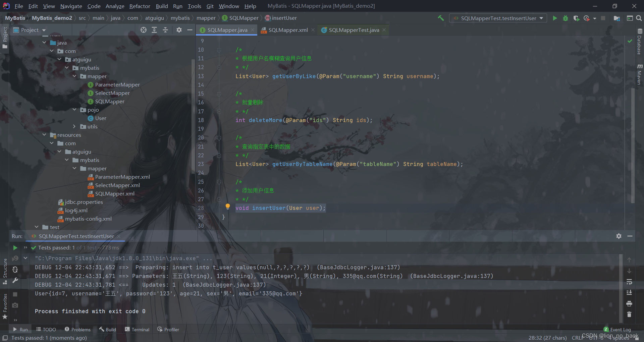Open Project panel settings gear

coord(179,30)
